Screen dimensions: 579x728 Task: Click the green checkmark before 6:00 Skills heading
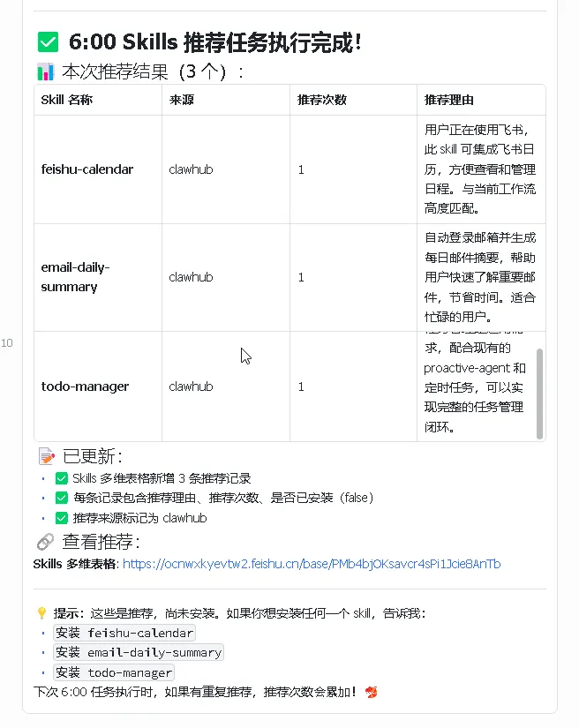pos(48,42)
